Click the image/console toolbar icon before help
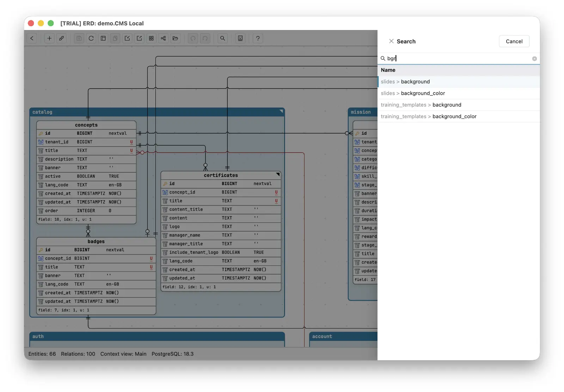The width and height of the screenshot is (564, 392). [240, 38]
